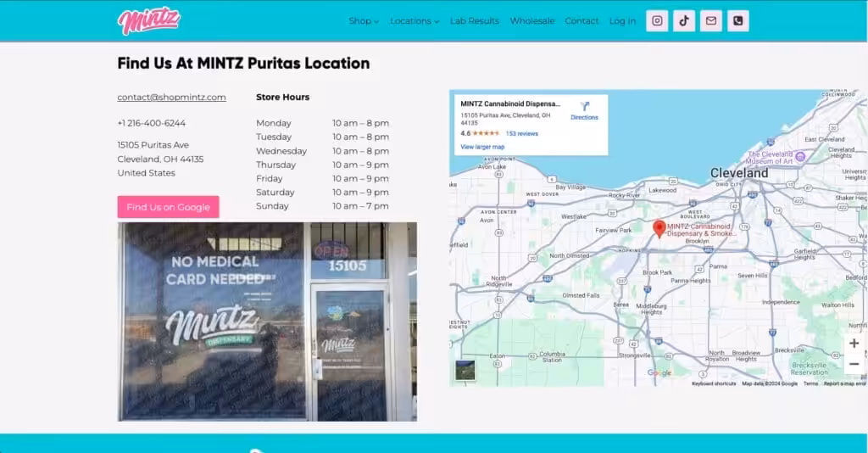Click the phone call icon in header
The image size is (868, 453).
coord(738,21)
